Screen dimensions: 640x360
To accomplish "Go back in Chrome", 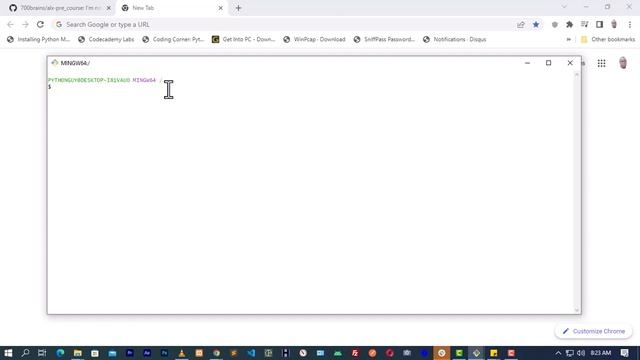I will (x=10, y=24).
